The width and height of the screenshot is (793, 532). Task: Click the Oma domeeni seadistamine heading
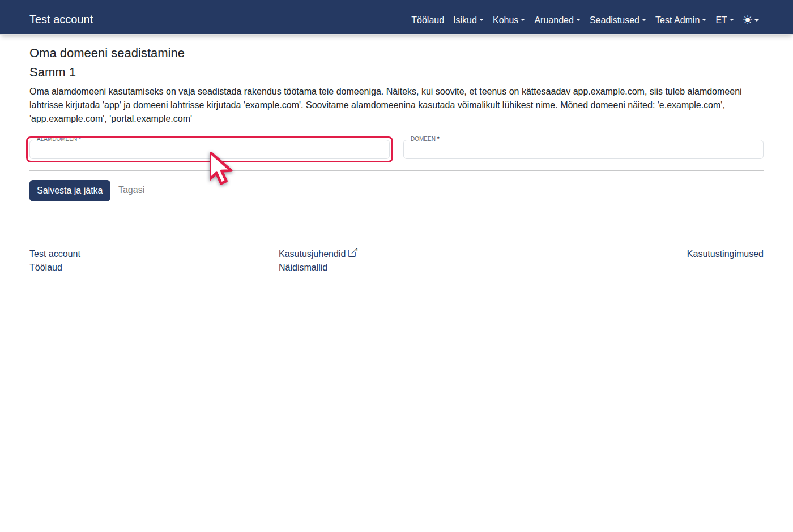pyautogui.click(x=107, y=53)
